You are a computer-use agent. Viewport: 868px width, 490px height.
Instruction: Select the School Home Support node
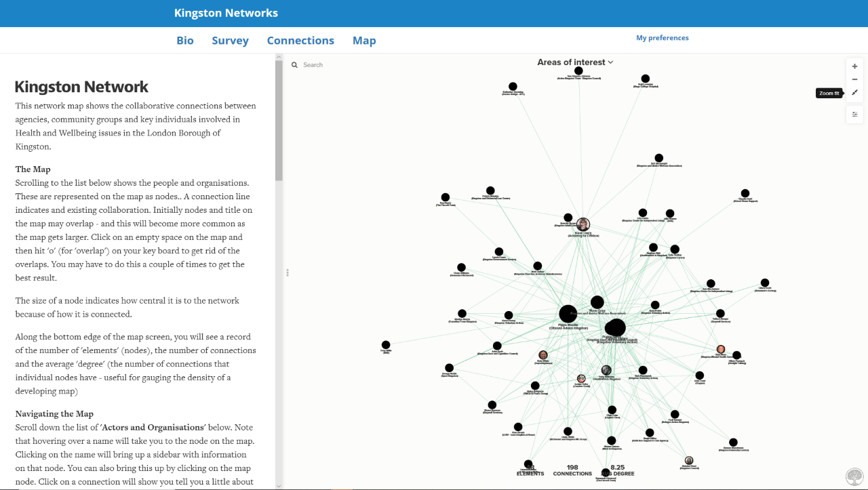pyautogui.click(x=745, y=193)
